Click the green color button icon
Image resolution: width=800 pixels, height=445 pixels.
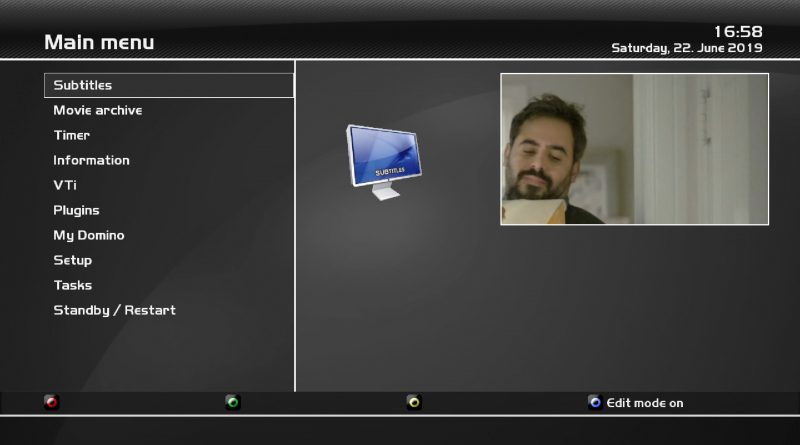tap(233, 403)
